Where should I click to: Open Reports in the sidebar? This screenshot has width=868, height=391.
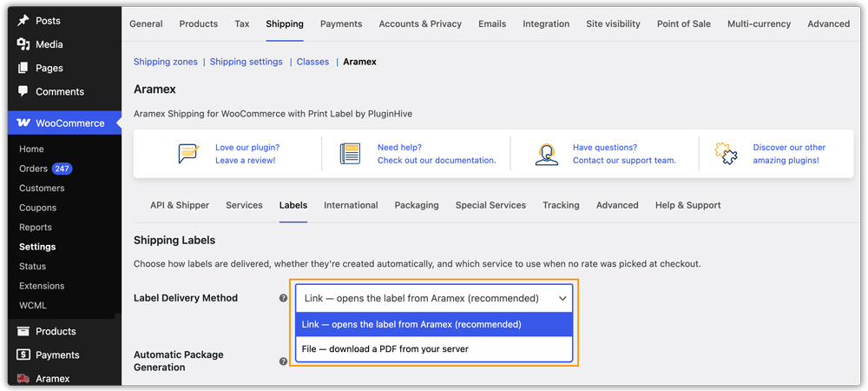point(36,227)
